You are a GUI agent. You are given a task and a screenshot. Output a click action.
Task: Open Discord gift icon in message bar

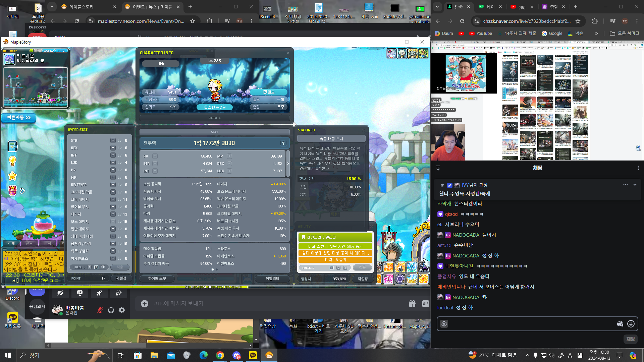[412, 304]
